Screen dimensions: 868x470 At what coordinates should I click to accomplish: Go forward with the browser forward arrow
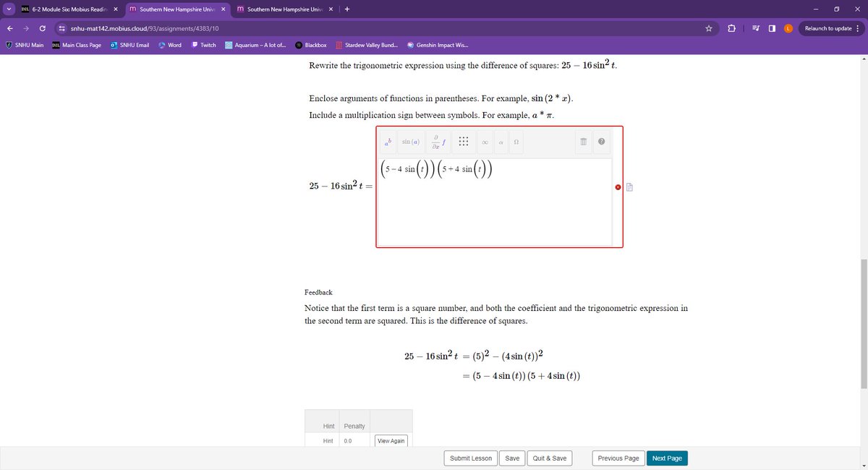27,28
